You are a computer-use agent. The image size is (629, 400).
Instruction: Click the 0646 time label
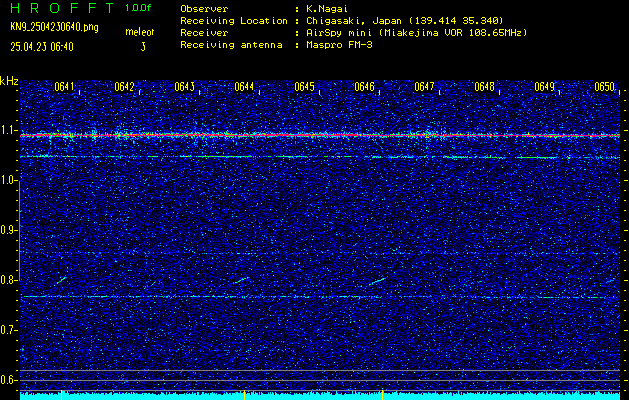[365, 87]
